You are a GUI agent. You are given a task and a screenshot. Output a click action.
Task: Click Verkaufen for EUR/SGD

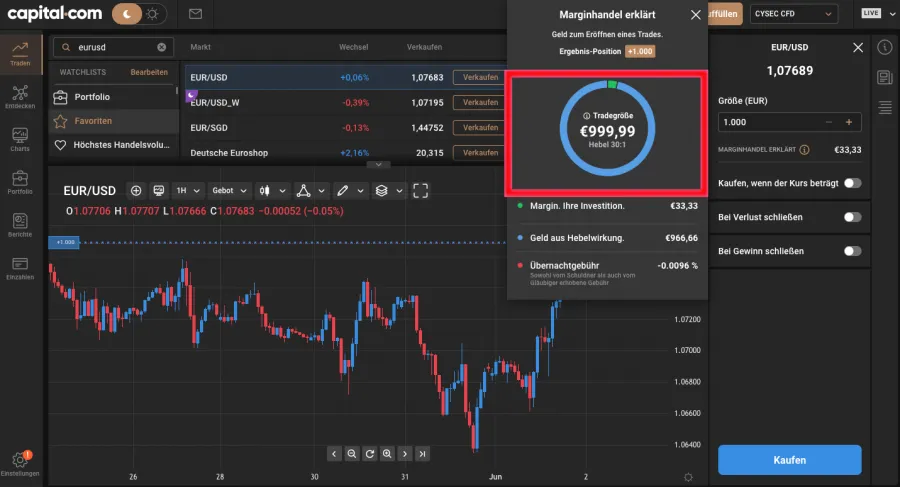click(480, 127)
